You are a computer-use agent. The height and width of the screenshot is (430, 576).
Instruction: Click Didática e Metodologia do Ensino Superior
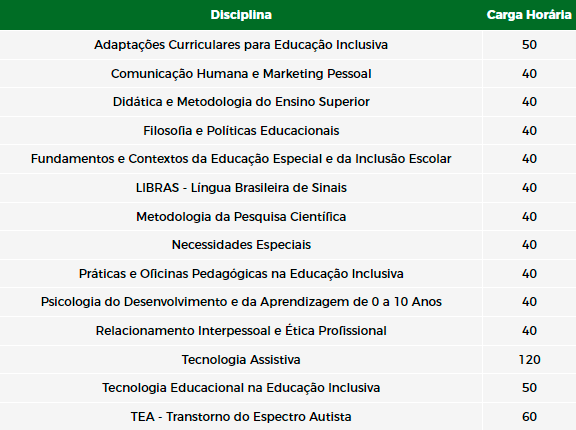tap(241, 102)
